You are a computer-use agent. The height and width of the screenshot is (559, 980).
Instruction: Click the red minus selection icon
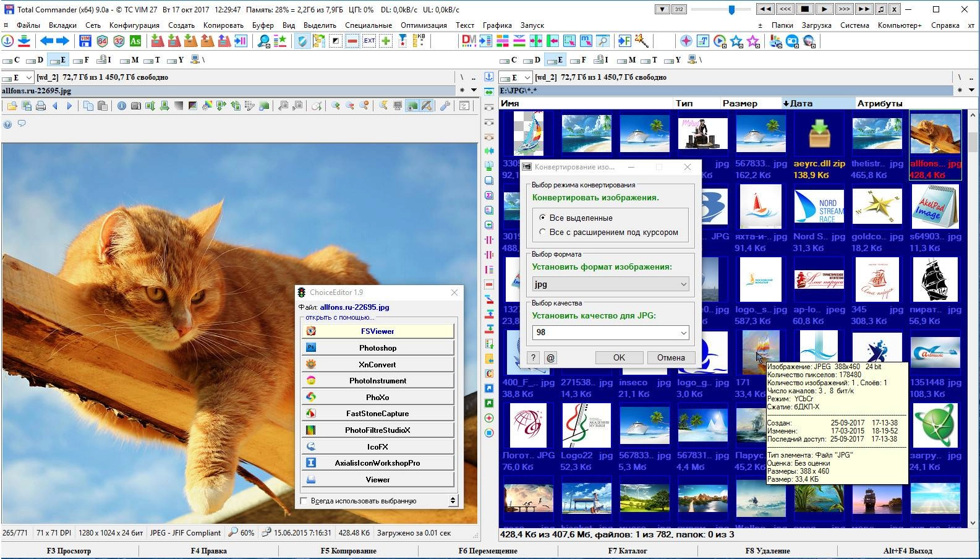pos(352,41)
